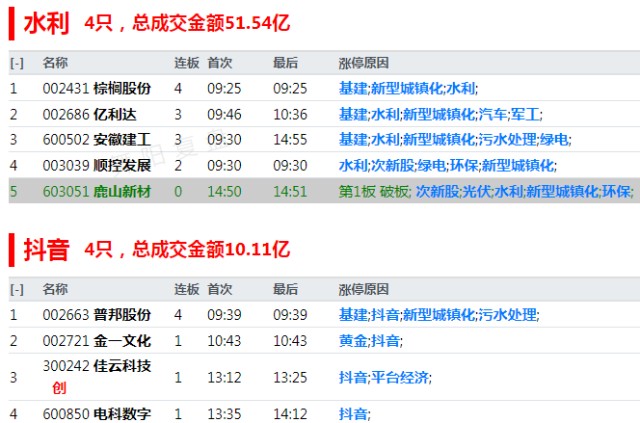This screenshot has height=423, width=640.
Task: Open stock 002663 普邦股份
Action: pos(97,315)
